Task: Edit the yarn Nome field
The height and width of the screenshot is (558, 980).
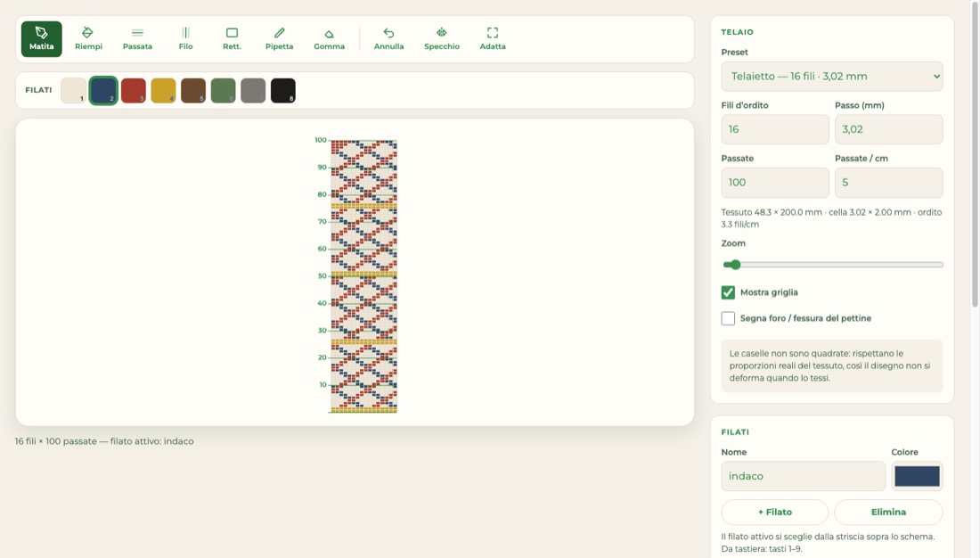Action: click(x=803, y=476)
